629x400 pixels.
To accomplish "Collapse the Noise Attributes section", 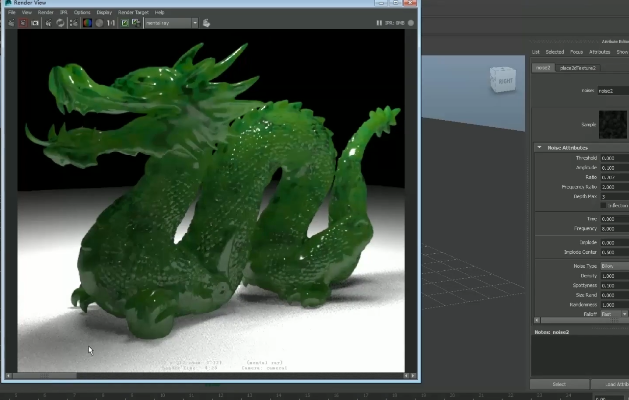I will (541, 147).
